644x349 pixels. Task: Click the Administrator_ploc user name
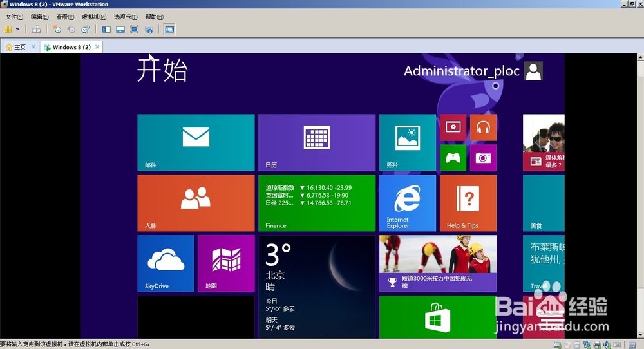[x=462, y=71]
